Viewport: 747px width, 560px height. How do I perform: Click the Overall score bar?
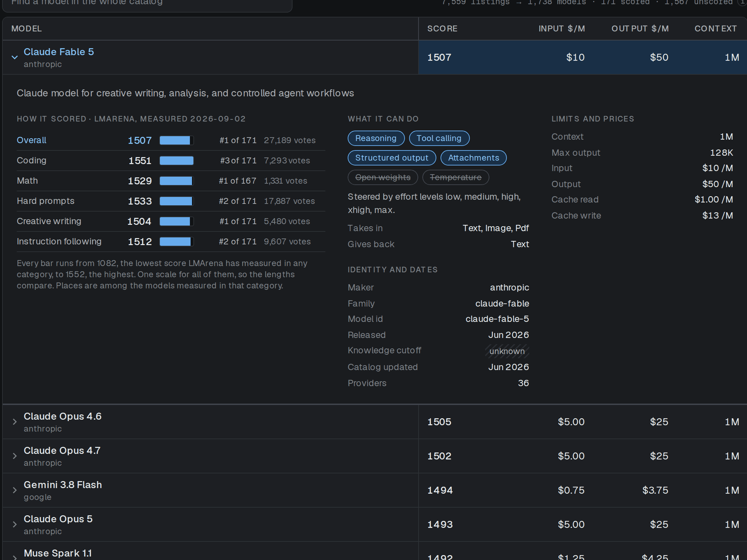177,140
